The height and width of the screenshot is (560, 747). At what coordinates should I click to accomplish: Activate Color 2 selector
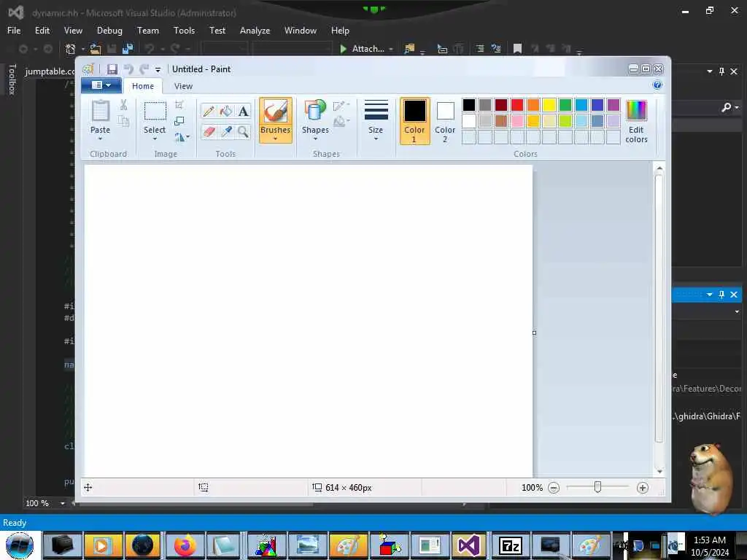[x=445, y=121]
